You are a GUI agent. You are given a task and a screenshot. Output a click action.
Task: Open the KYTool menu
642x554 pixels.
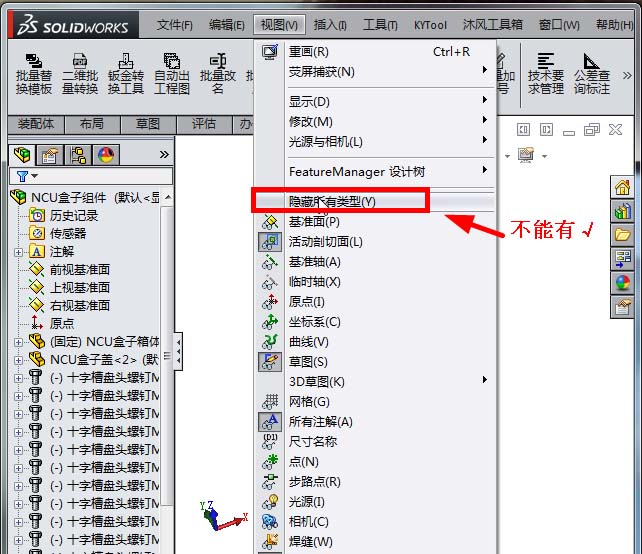click(x=430, y=25)
